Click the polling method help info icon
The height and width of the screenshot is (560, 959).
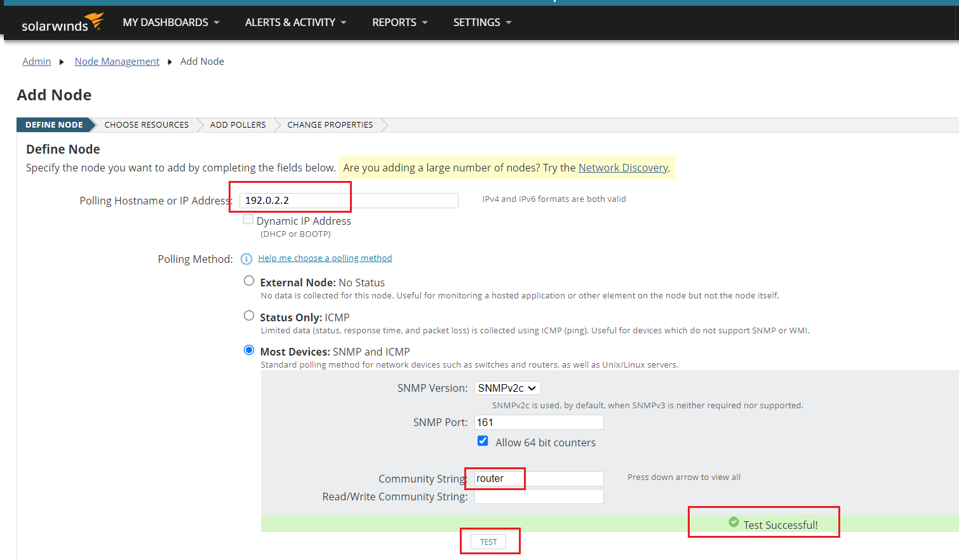click(246, 259)
